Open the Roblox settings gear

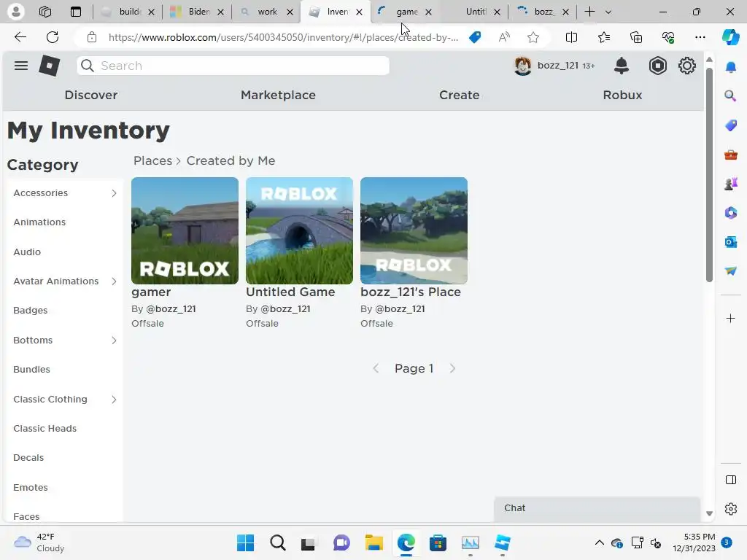coord(687,66)
